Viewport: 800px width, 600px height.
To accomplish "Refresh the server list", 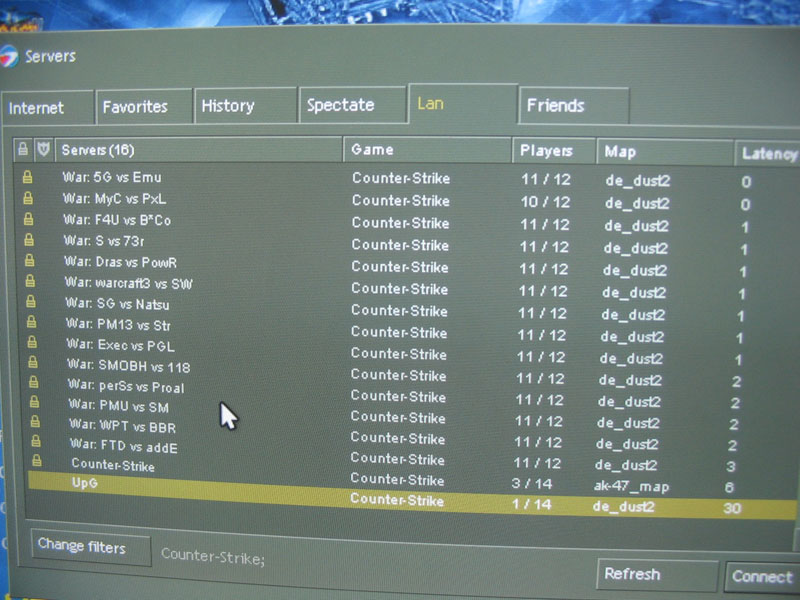I will coord(657,574).
